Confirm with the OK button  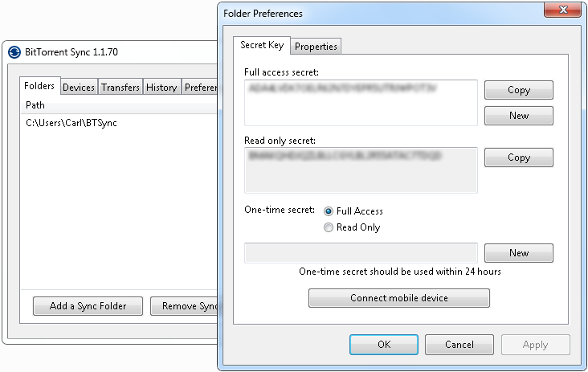(x=384, y=345)
